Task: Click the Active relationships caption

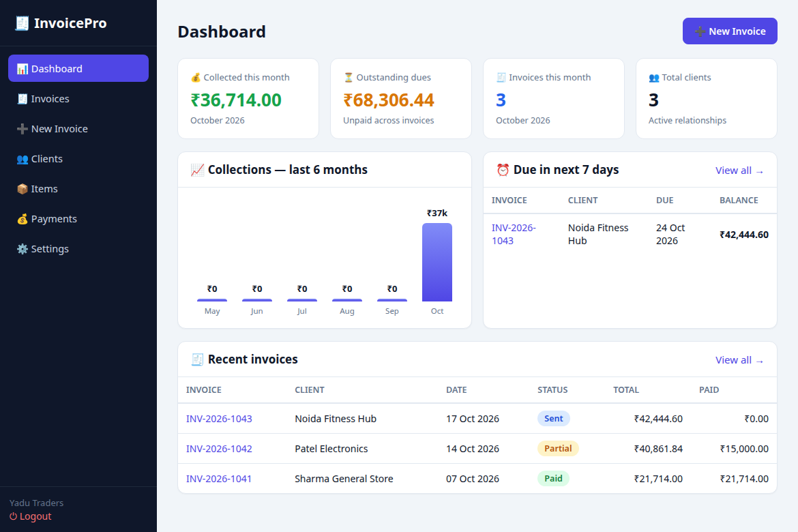Action: point(688,121)
